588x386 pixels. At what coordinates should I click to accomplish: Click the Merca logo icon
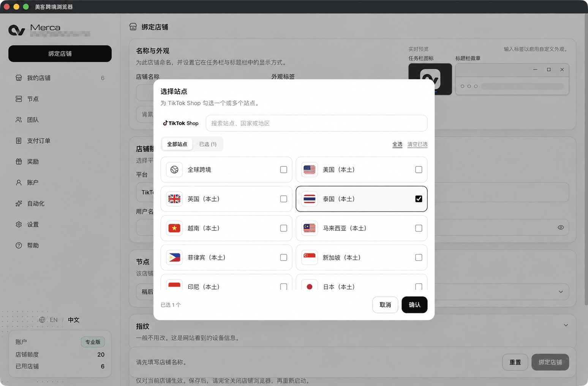[x=17, y=30]
